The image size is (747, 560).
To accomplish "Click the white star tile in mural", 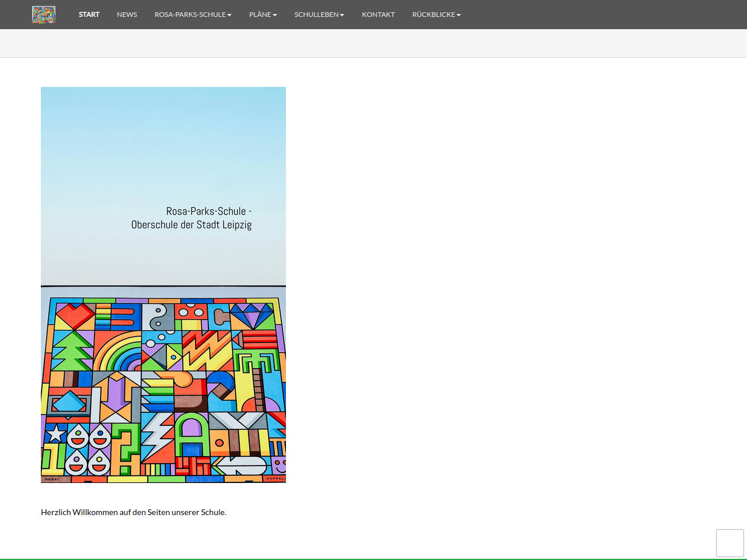I will click(55, 433).
